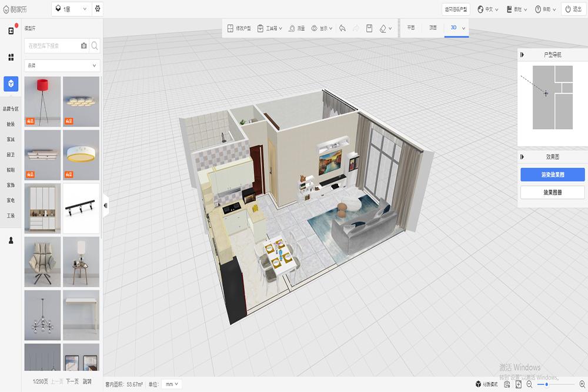Click the 材质模式 material mode cube icon
This screenshot has width=588, height=392.
point(486,384)
